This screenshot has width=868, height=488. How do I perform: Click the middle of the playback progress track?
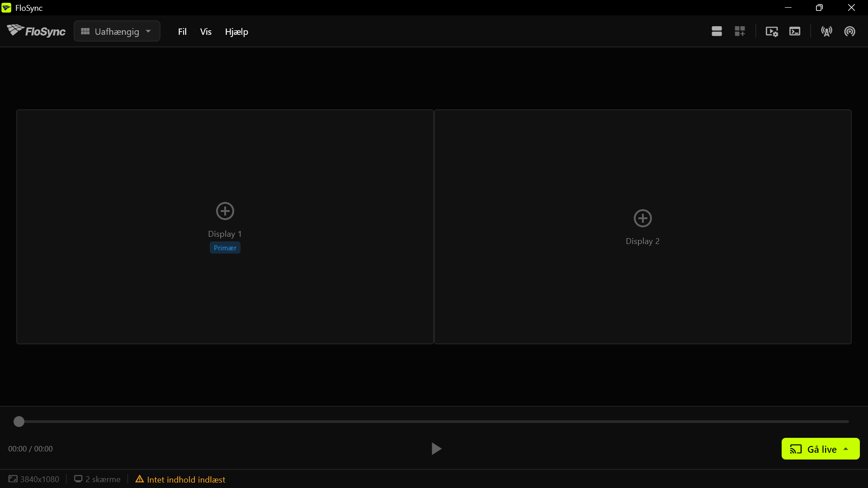pyautogui.click(x=434, y=422)
